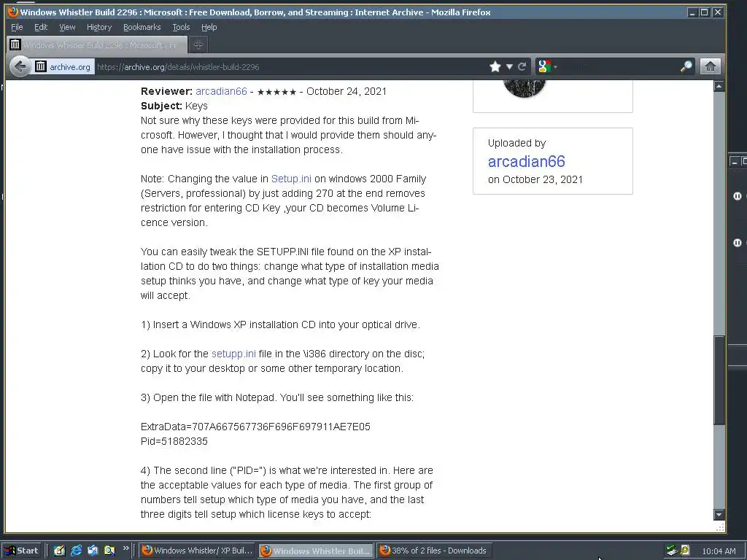
Task: Click the Firefox icon in title bar
Action: tap(13, 12)
